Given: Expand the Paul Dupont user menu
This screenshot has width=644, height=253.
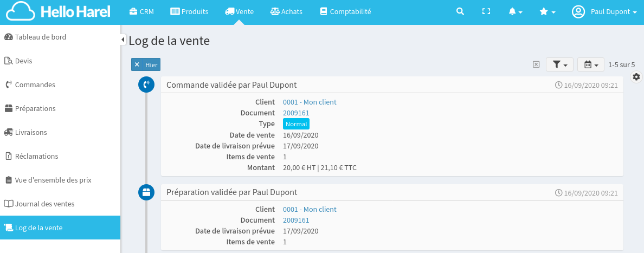Looking at the screenshot, I should click(604, 11).
